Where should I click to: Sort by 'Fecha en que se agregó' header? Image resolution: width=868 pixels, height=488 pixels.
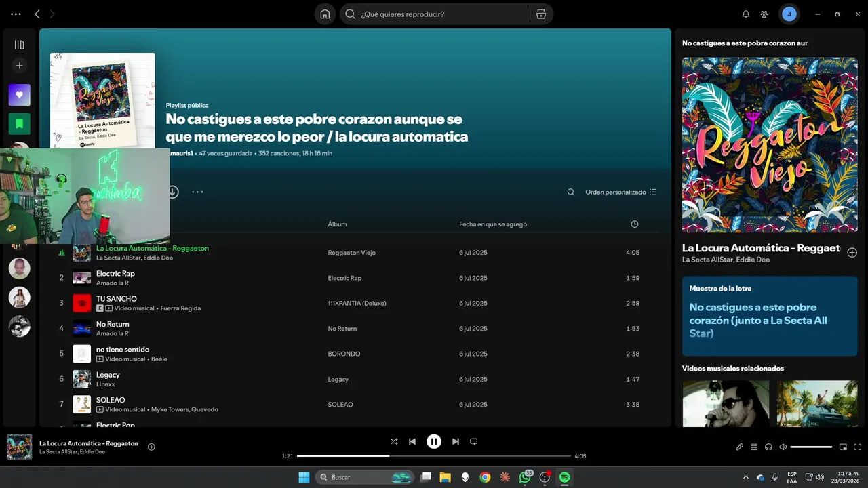(493, 224)
